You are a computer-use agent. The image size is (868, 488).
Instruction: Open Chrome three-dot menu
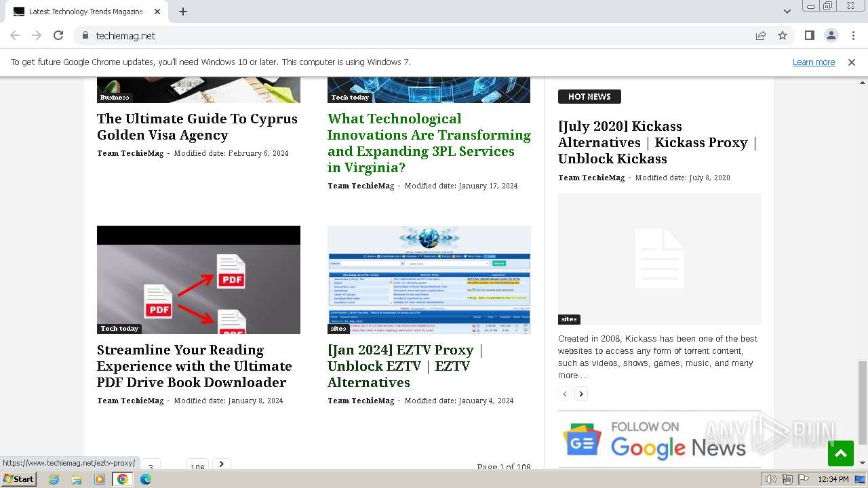point(853,35)
